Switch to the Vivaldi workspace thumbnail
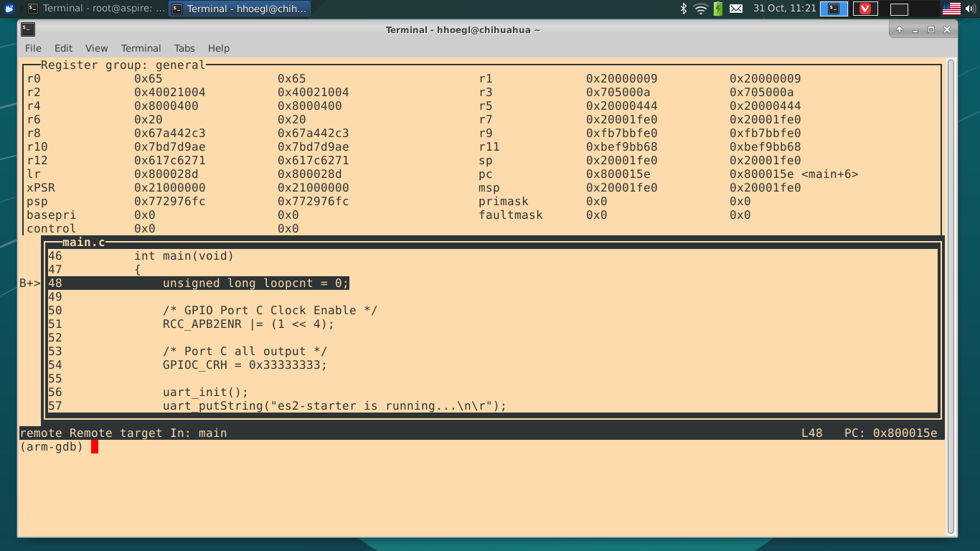Image resolution: width=980 pixels, height=551 pixels. point(865,9)
